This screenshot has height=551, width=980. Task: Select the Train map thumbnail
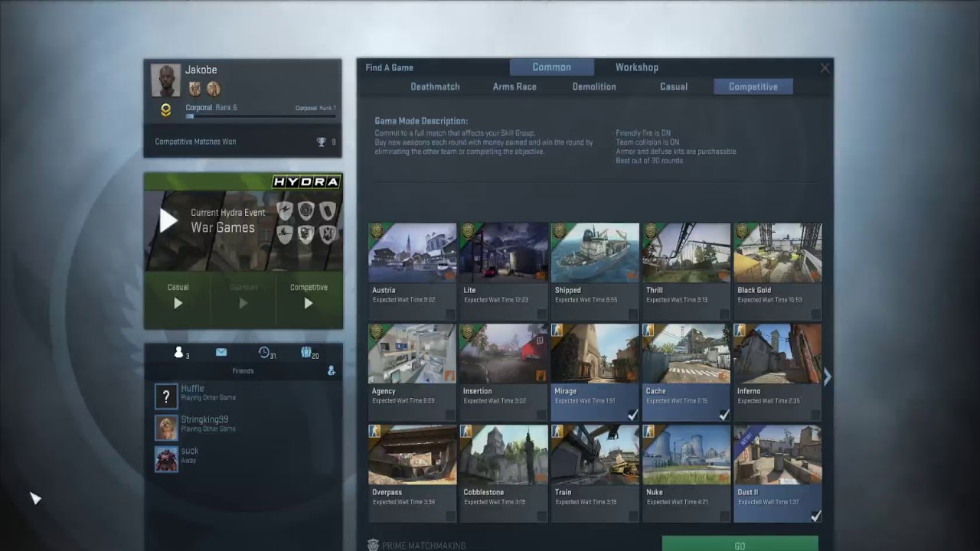(x=595, y=455)
